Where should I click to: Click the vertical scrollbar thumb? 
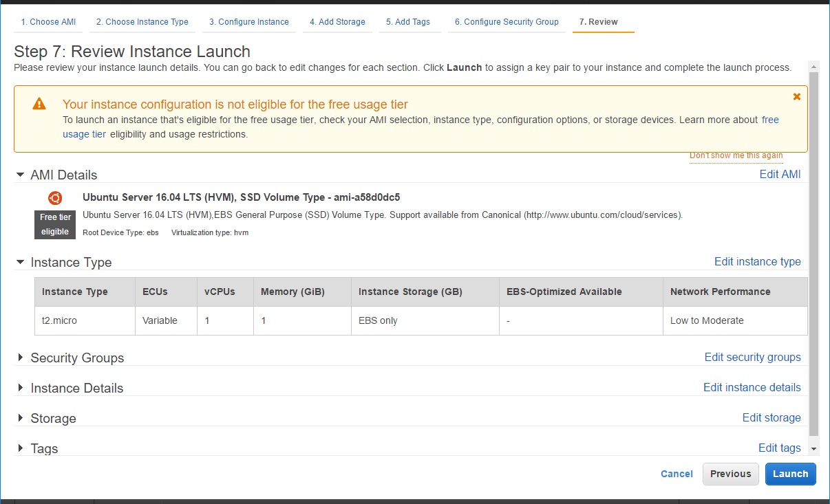814,253
